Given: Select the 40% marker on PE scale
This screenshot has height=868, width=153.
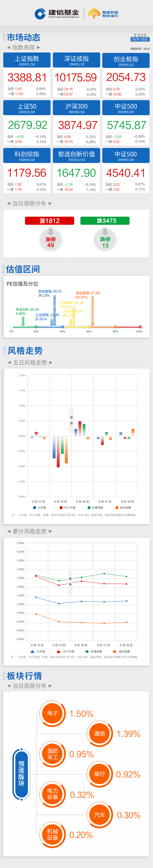Looking at the screenshot, I should pos(62,327).
